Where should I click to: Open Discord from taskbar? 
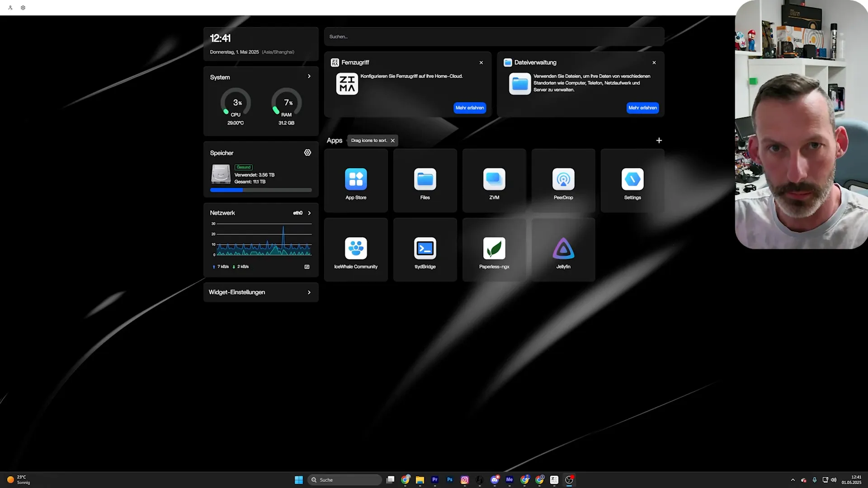pyautogui.click(x=495, y=480)
